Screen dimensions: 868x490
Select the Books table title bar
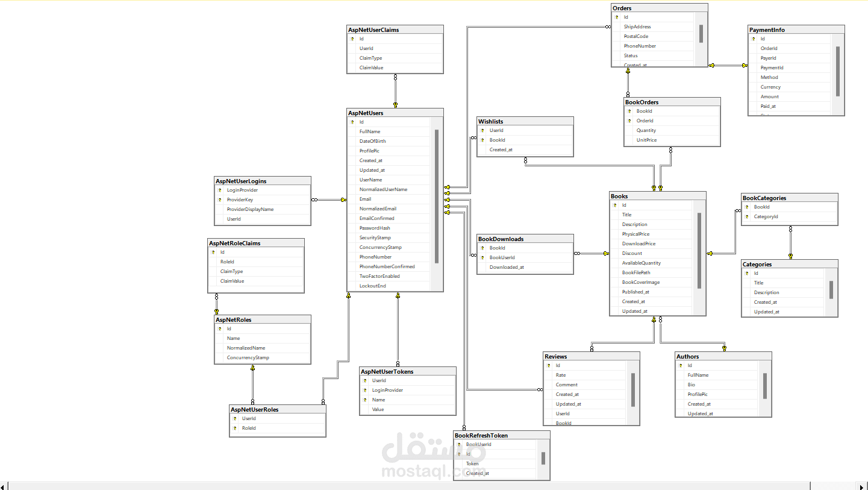click(658, 196)
